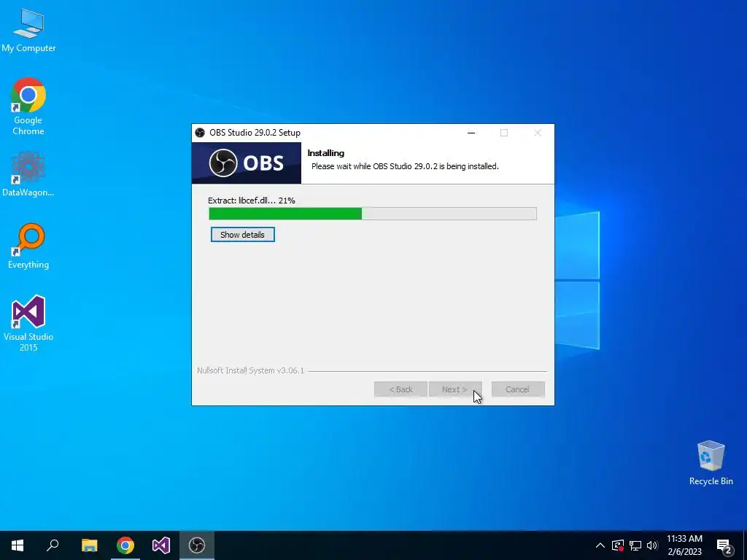Close the OBS Studio Setup window
The image size is (747, 560).
[x=538, y=133]
